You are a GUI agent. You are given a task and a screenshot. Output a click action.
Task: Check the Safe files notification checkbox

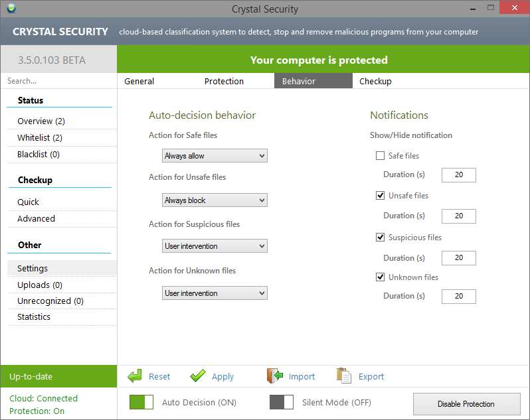point(381,156)
